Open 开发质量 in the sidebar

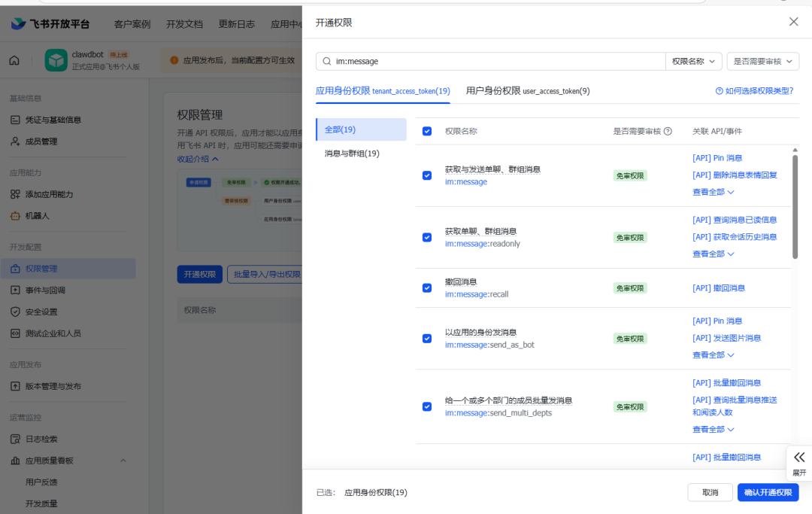pyautogui.click(x=41, y=503)
